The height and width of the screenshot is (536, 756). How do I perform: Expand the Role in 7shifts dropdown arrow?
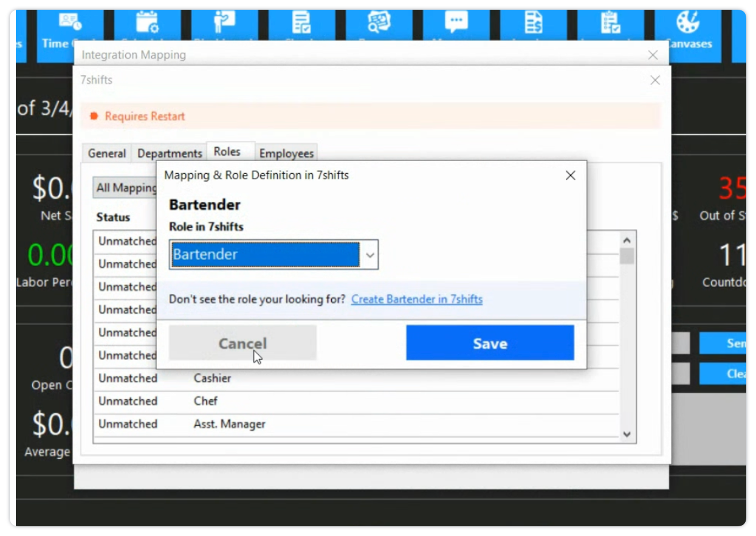click(x=369, y=255)
